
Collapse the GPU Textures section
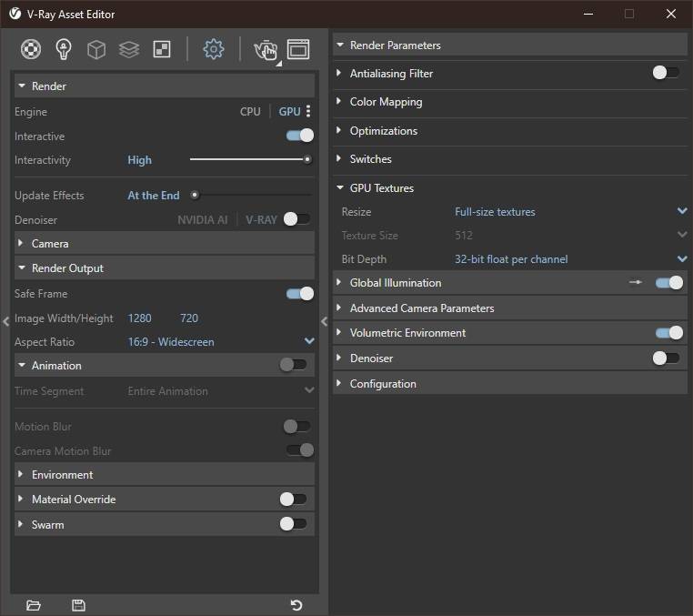(510, 188)
